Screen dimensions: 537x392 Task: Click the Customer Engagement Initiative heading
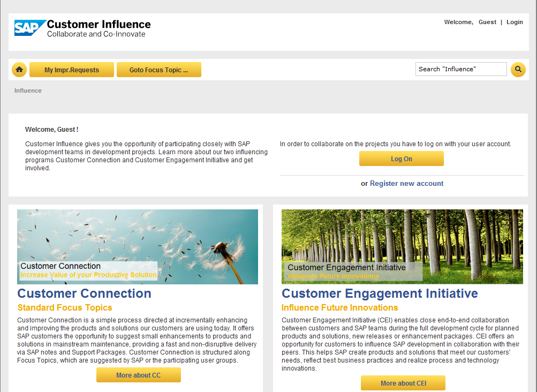tap(380, 293)
